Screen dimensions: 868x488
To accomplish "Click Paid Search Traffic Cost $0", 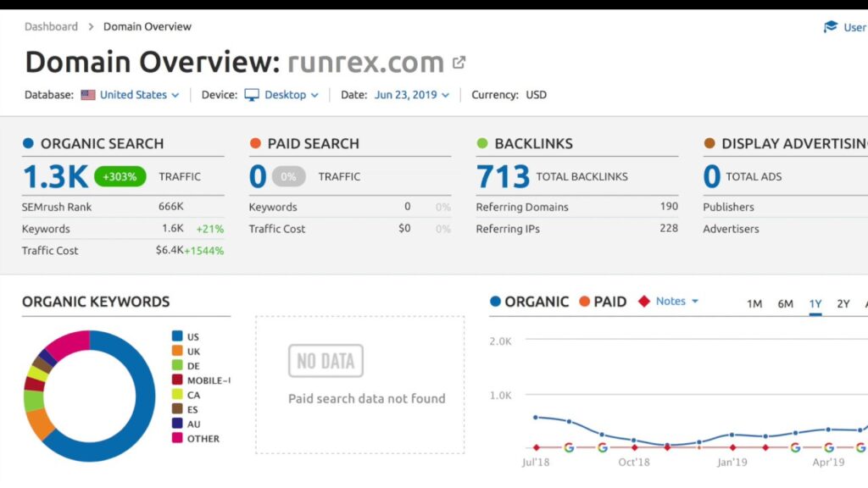I will [x=404, y=228].
